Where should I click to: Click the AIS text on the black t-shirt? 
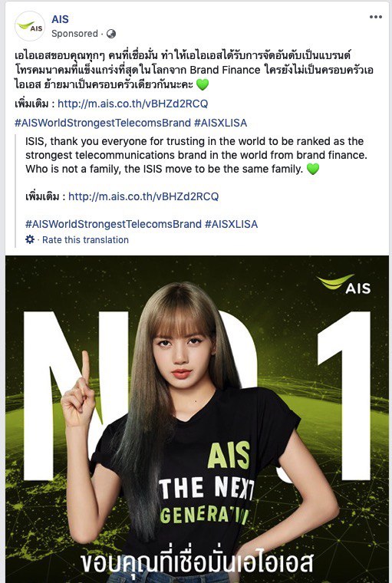point(229,455)
